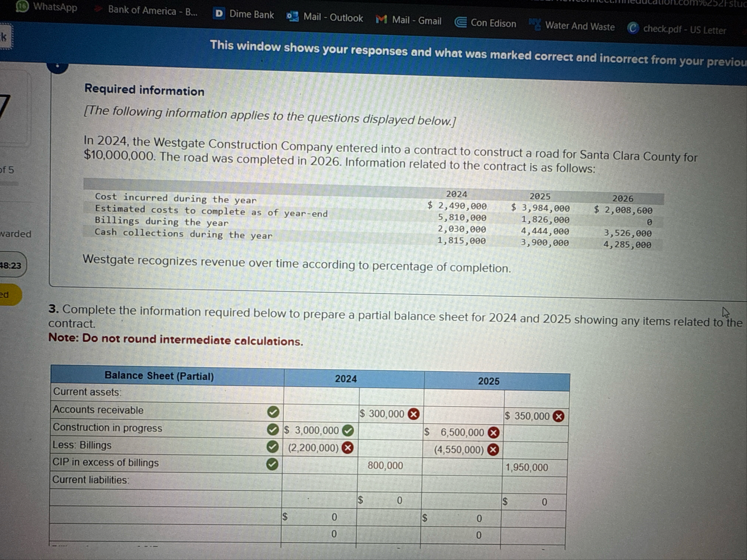Select the 1,950,000 cell in 2025 column
This screenshot has width=747, height=560.
point(527,468)
